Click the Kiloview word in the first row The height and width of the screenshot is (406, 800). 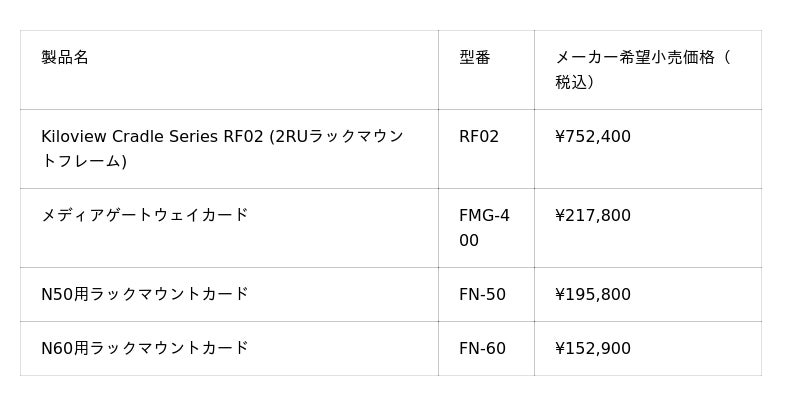click(x=72, y=137)
